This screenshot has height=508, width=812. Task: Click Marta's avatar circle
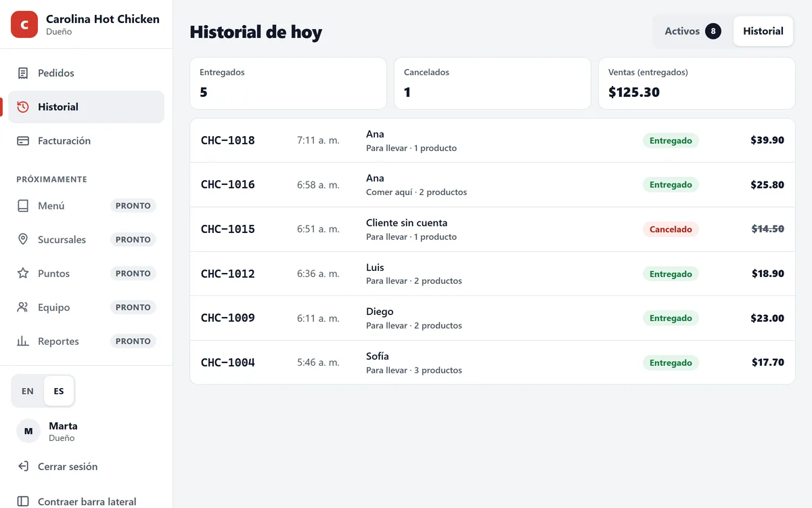[x=28, y=431]
